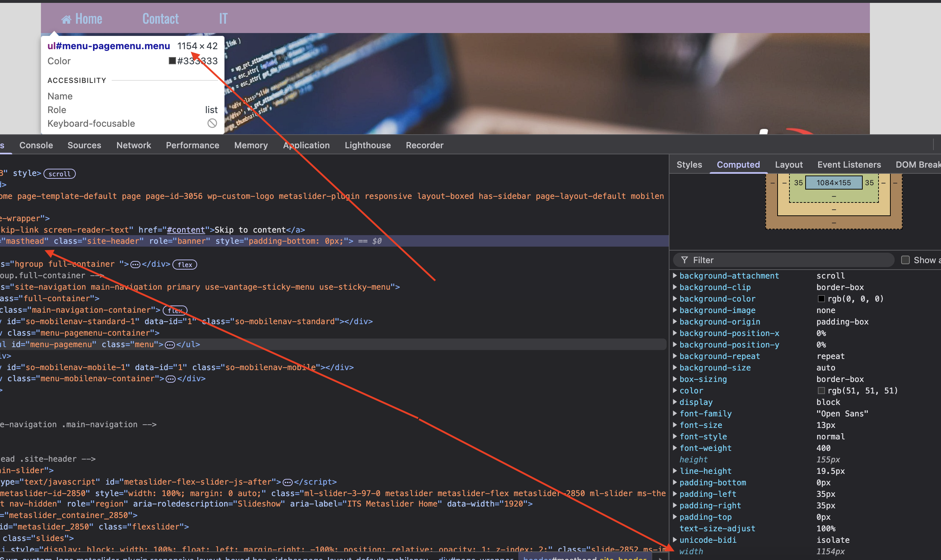This screenshot has width=941, height=560.
Task: Expand ellipsis of menu-mobilenav-container div
Action: tap(171, 379)
